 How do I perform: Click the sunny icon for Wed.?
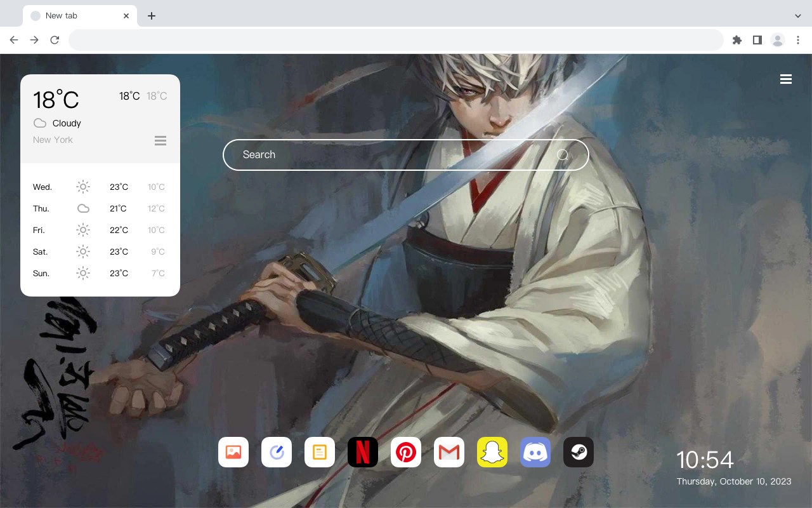83,187
